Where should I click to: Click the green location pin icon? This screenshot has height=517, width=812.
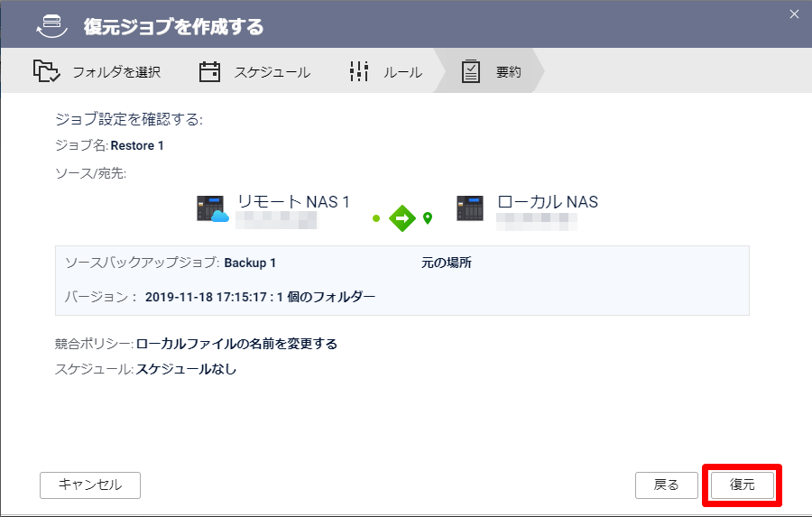(x=428, y=218)
